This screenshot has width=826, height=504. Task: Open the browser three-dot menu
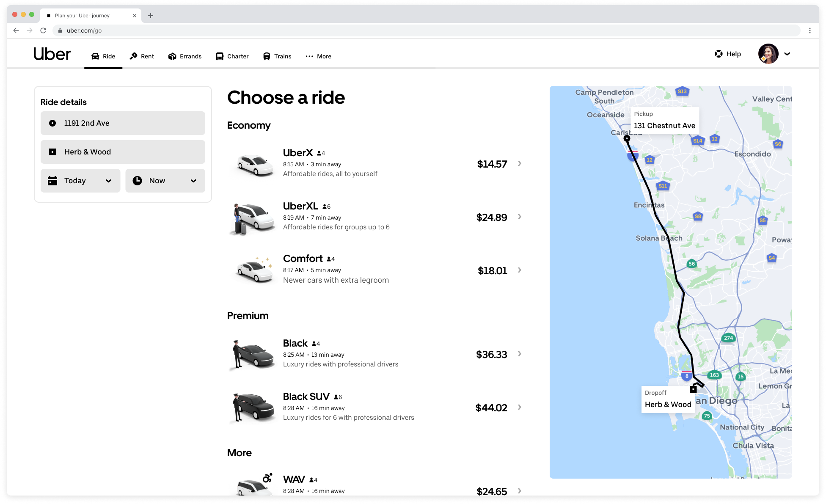(810, 30)
